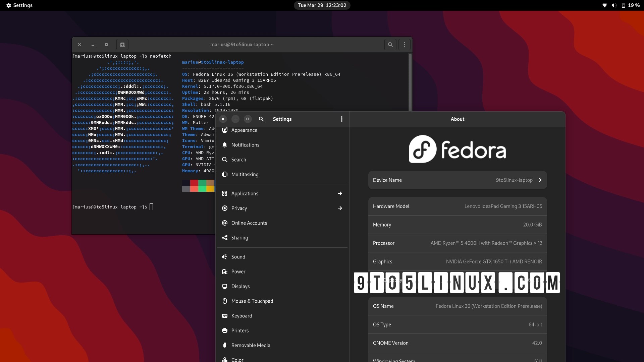
Task: Click the volume icon in the top bar
Action: tap(614, 5)
